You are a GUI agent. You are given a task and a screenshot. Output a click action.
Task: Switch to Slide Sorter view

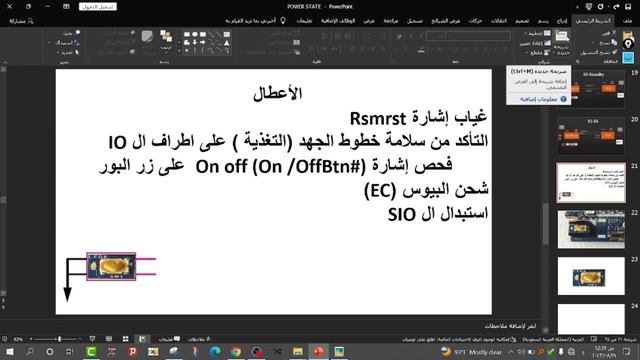[x=125, y=339]
